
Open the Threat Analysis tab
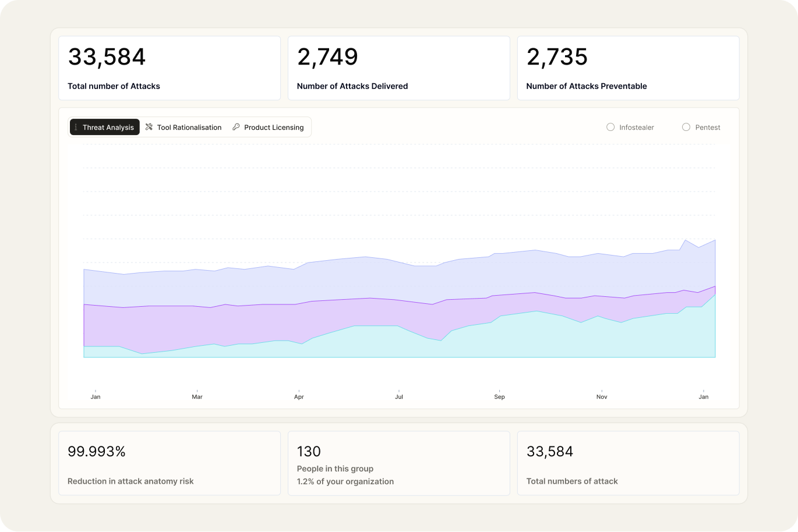pyautogui.click(x=105, y=127)
